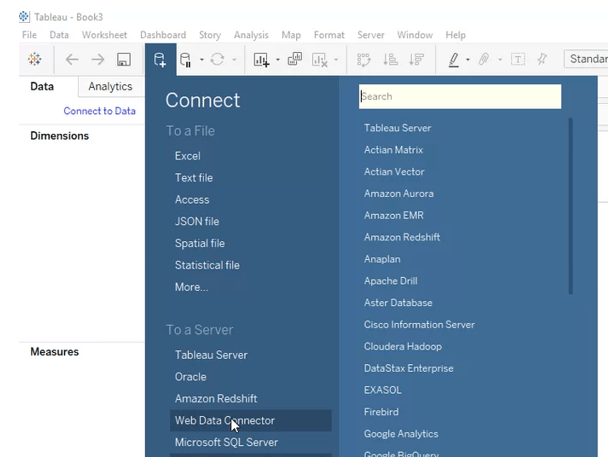Select Actian Vector in connector list
Viewport: 608px width, 465px height.
pyautogui.click(x=394, y=172)
